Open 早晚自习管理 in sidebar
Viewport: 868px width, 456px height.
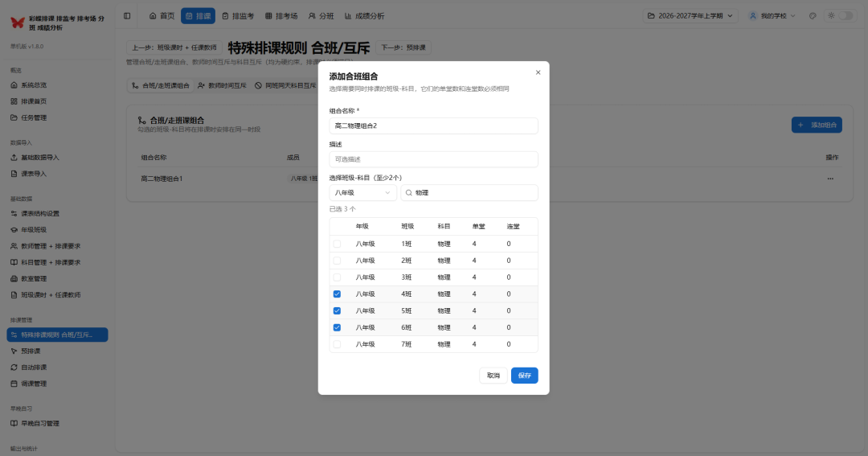(x=57, y=423)
